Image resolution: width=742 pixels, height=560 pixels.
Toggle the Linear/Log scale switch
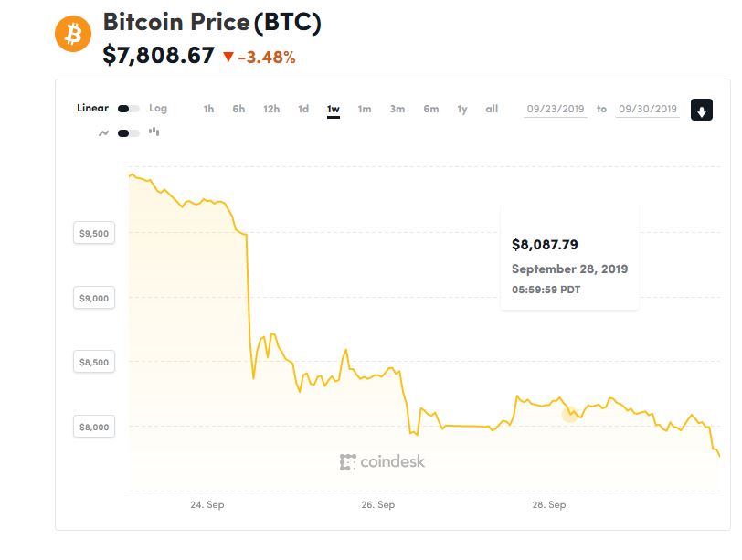pos(129,109)
